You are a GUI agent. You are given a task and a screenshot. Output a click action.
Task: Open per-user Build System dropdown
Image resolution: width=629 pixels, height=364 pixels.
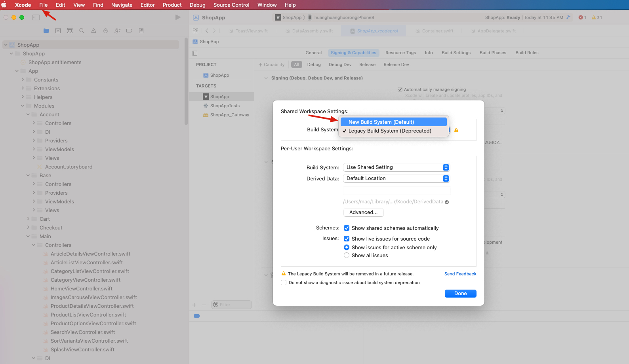click(396, 167)
